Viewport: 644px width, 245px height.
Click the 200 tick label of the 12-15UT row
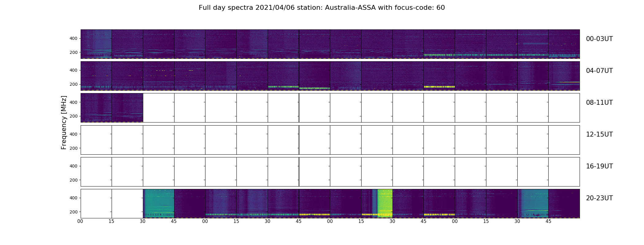coord(74,148)
